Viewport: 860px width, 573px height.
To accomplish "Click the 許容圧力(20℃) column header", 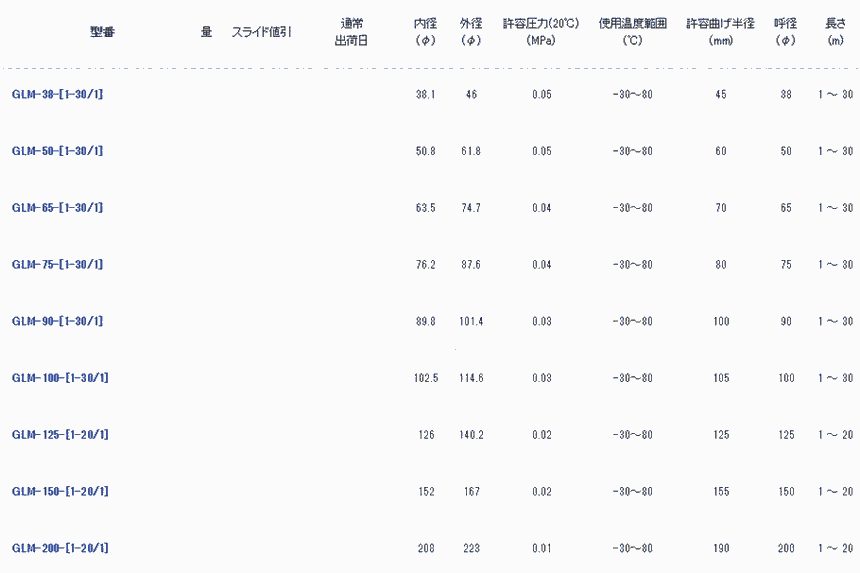I will pyautogui.click(x=541, y=32).
